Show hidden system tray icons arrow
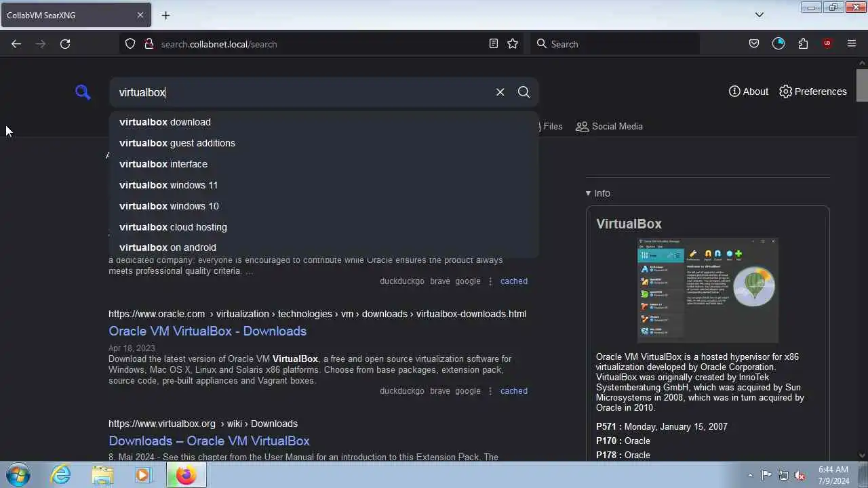Screen dimensions: 868x488 750,476
